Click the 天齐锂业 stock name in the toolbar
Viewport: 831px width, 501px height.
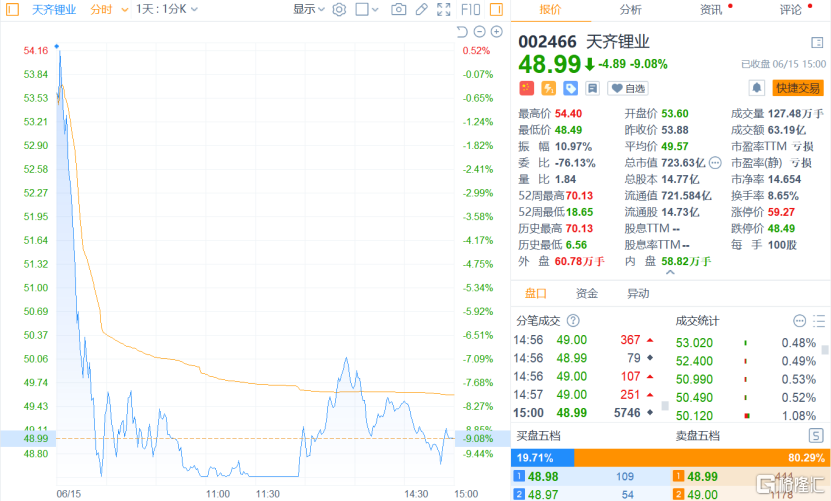coord(54,10)
